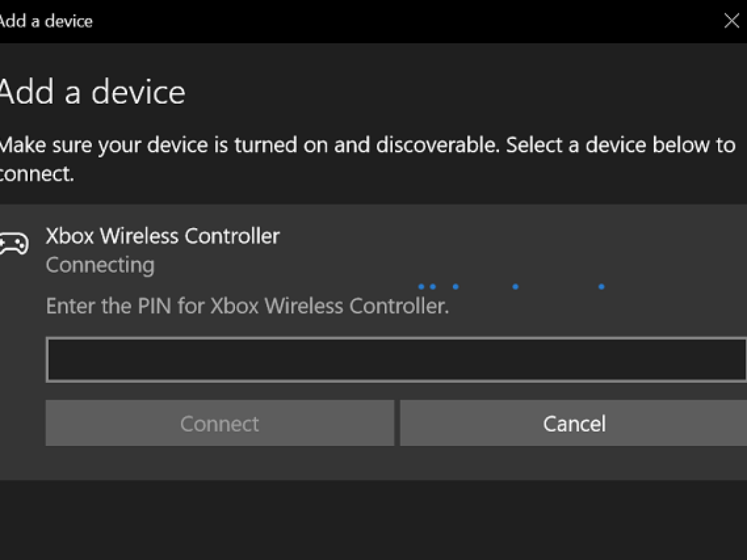Click the "Add a device" title bar text
The image size is (747, 560).
click(46, 21)
